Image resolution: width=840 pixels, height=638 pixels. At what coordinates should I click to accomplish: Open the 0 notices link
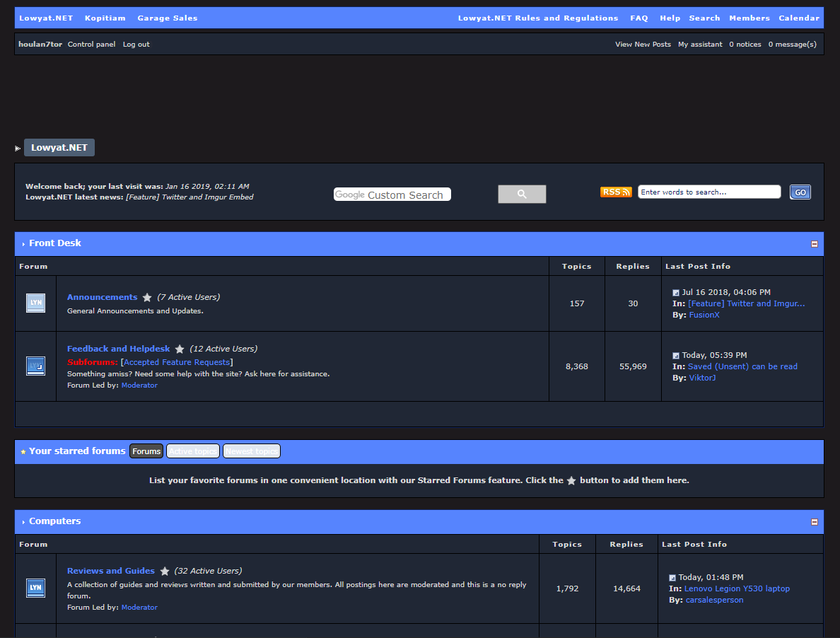click(x=745, y=45)
